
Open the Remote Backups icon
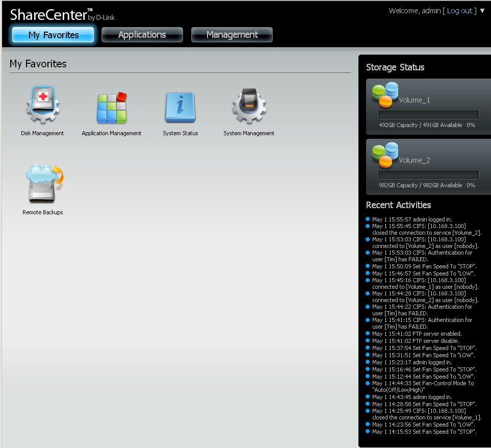pyautogui.click(x=45, y=184)
